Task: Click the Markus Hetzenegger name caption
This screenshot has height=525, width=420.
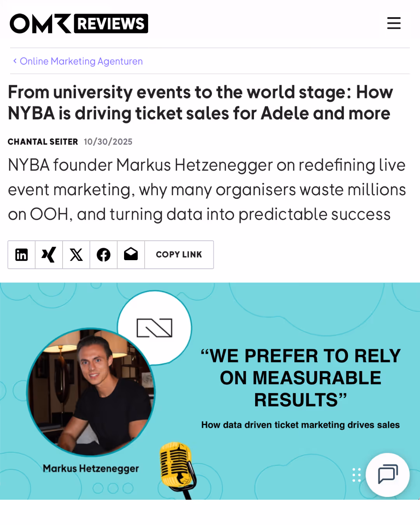Action: [91, 468]
